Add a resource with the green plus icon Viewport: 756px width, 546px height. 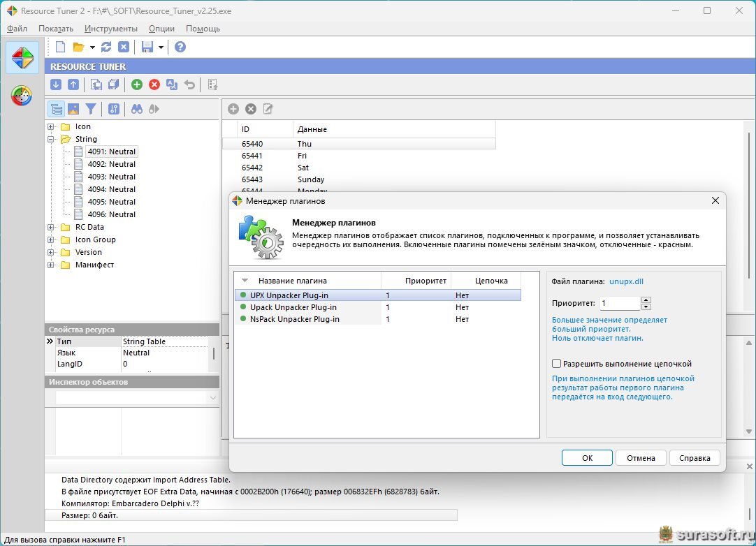tap(137, 84)
